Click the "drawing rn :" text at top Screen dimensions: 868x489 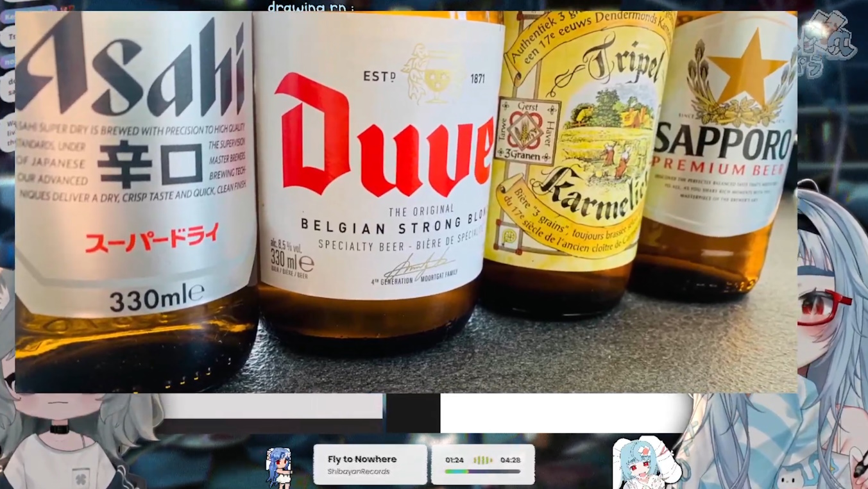[x=311, y=7]
